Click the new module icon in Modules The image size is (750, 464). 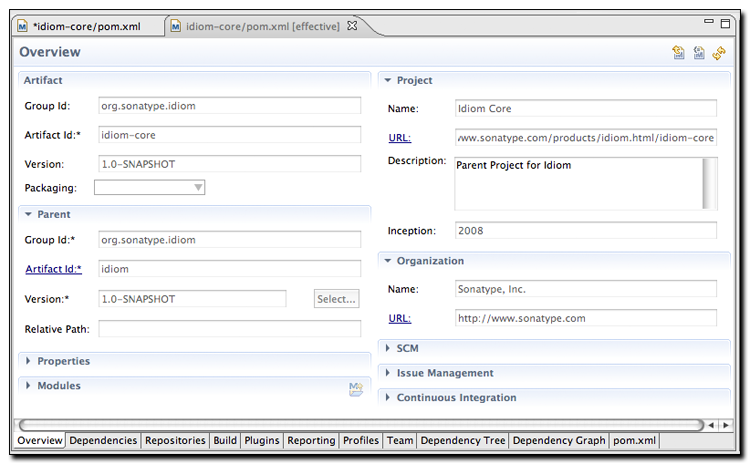pos(355,389)
